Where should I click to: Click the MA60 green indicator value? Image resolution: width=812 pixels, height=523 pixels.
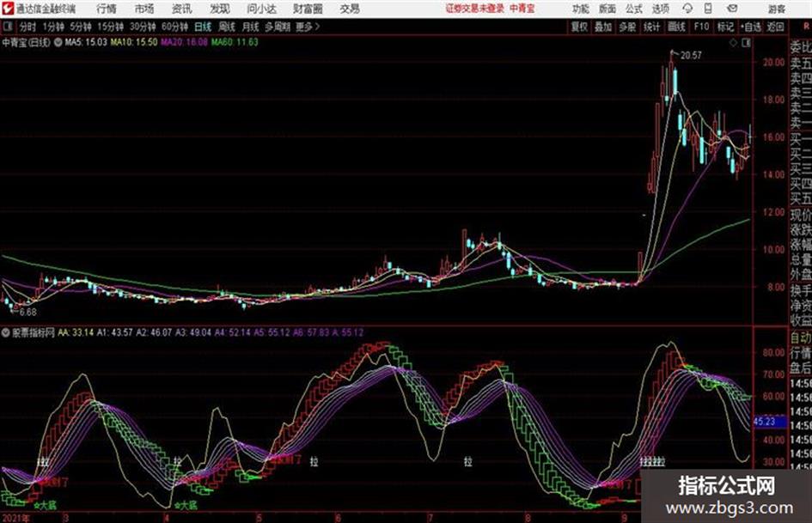click(235, 42)
